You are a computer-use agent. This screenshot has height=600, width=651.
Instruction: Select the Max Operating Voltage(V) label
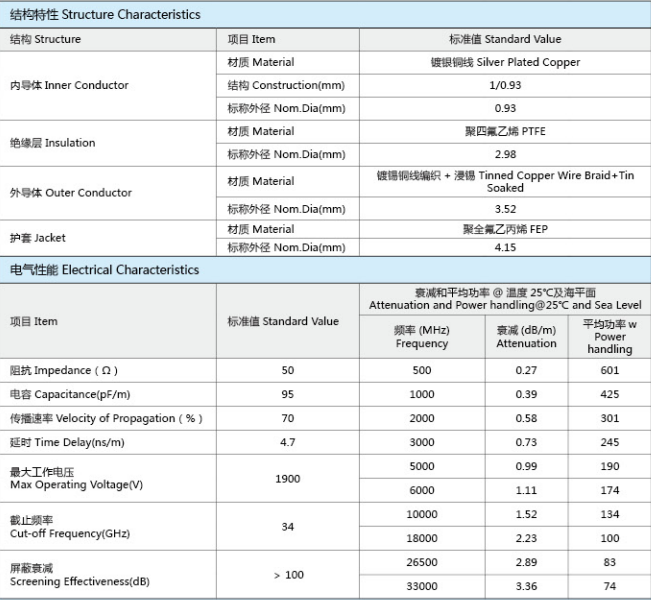(77, 478)
